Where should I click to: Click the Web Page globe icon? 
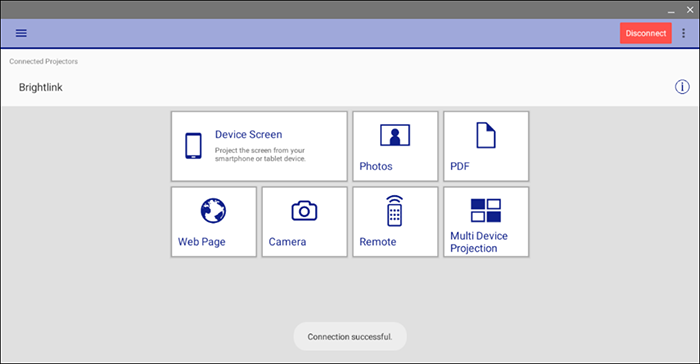pos(213,210)
